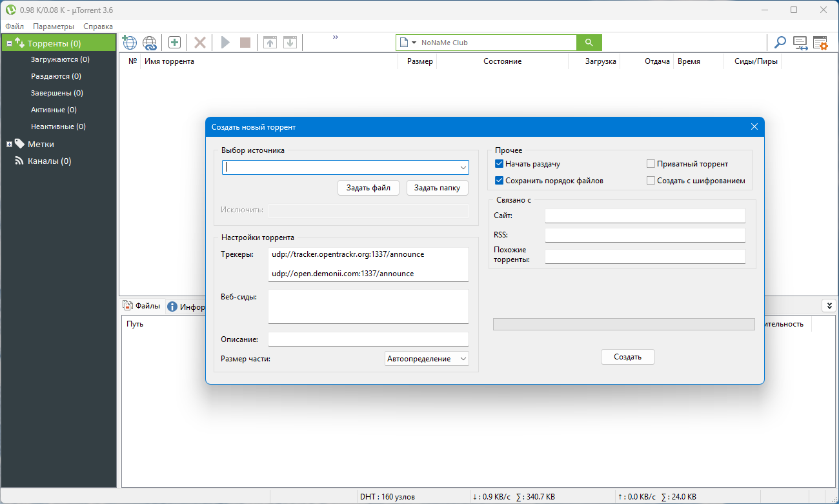839x504 pixels.
Task: Enable the "Создать с шифрованием" checkbox
Action: coord(651,181)
